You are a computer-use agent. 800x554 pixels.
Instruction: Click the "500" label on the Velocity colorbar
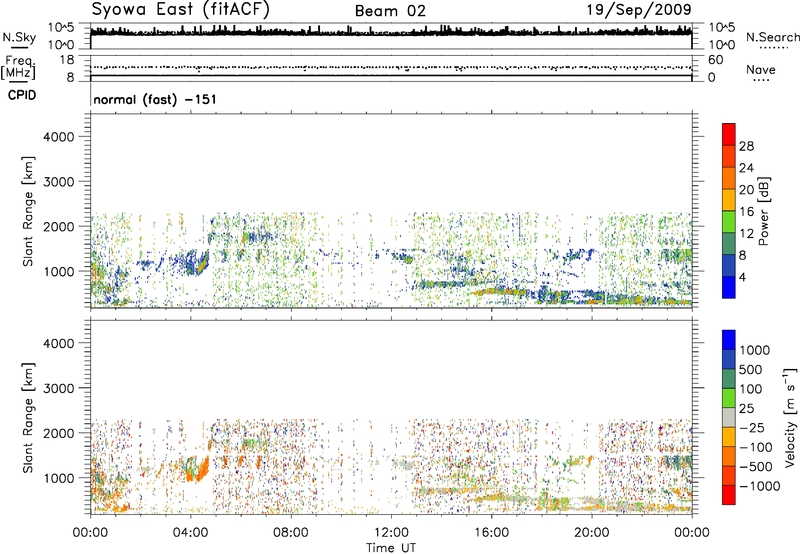(x=751, y=369)
